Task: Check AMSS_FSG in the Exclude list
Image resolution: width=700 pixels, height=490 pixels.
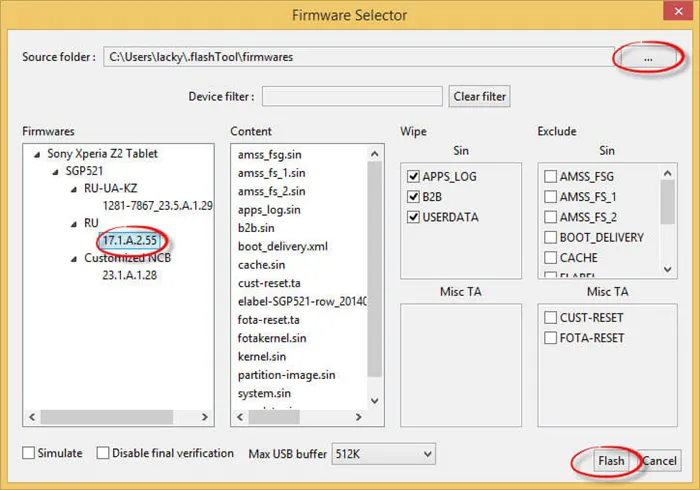Action: [x=550, y=176]
